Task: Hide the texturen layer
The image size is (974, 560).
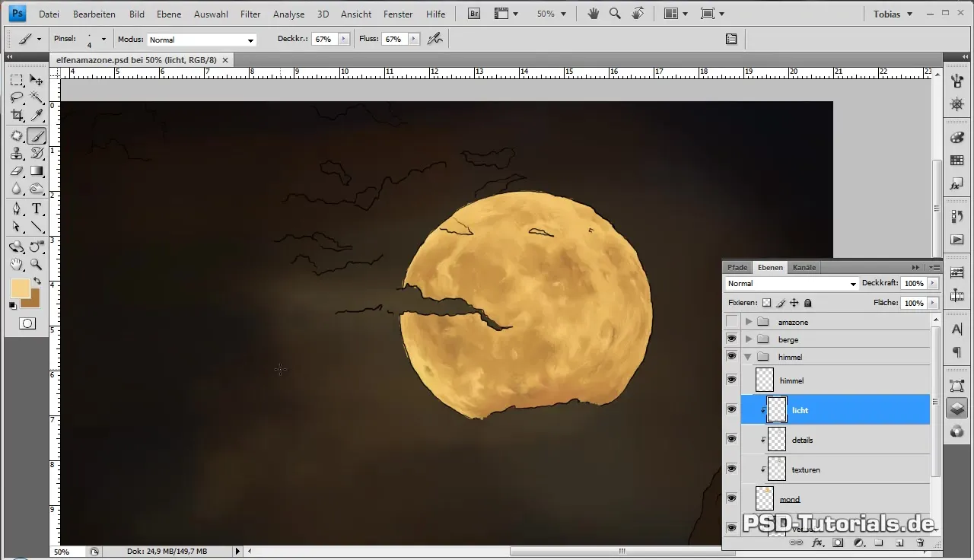Action: [731, 469]
